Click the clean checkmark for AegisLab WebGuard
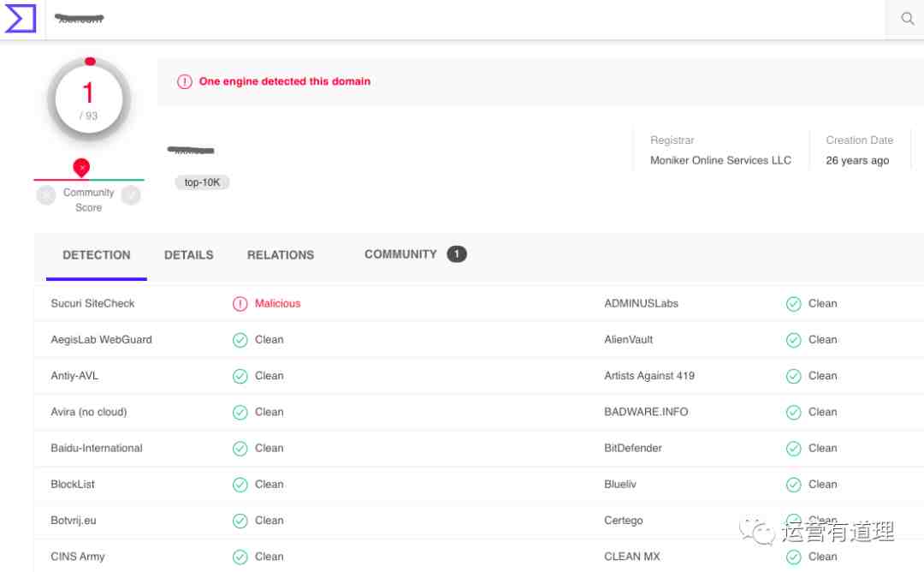The image size is (924, 572). 240,340
